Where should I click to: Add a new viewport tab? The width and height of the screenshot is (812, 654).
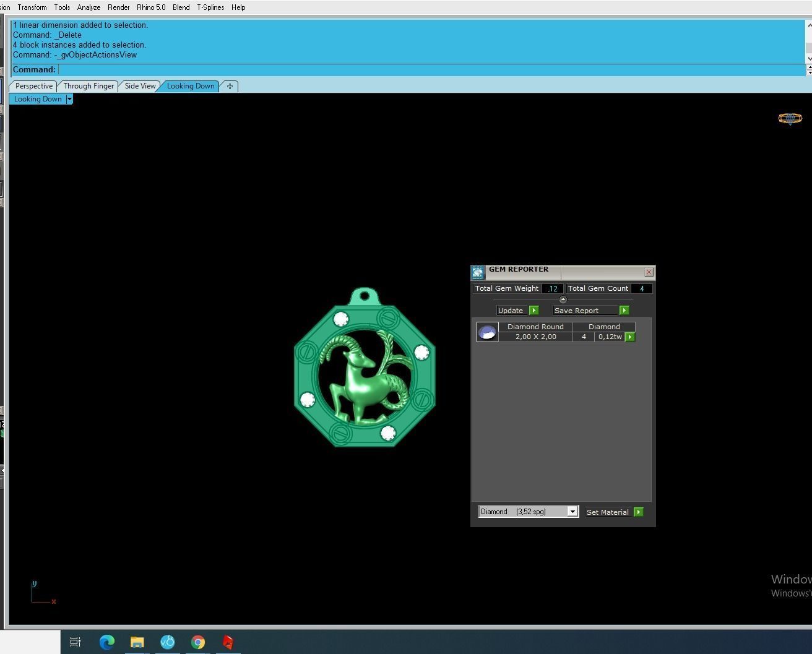[x=230, y=86]
